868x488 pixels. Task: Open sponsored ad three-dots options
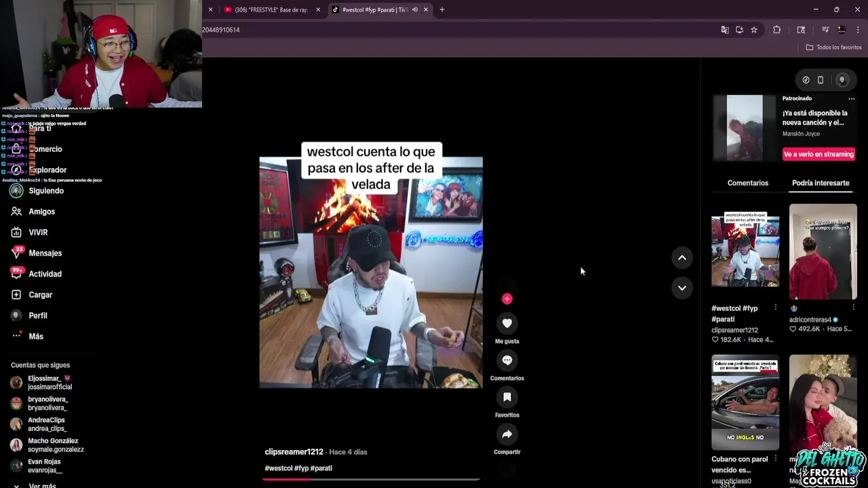coord(852,99)
